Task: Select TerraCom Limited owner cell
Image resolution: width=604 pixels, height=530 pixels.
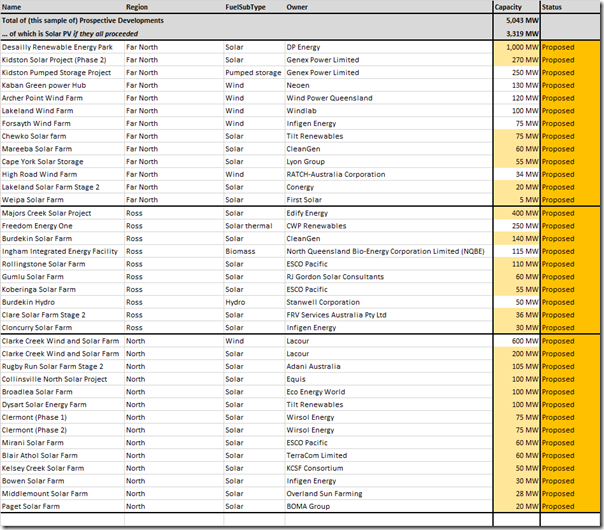Action: 389,455
